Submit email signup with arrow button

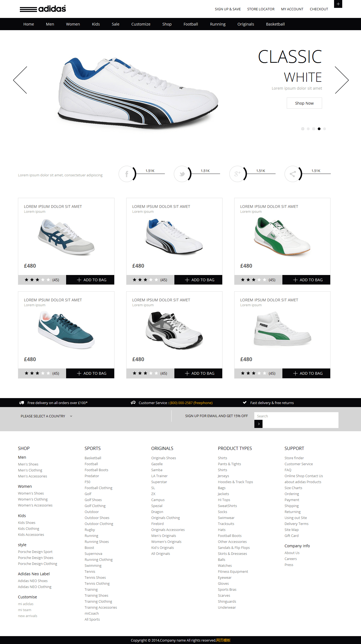pos(258,424)
